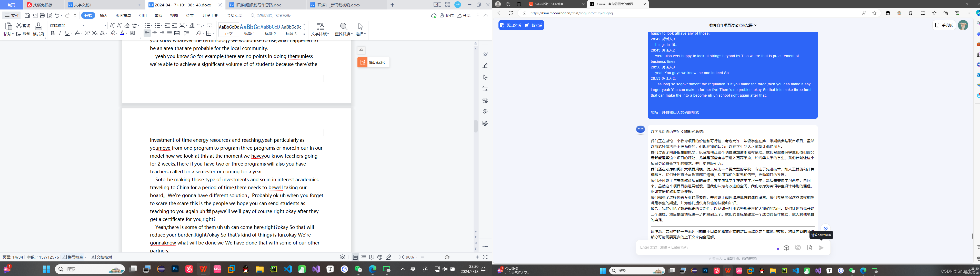Switch to the Srlua小谢-CSDN博客 browser tab
Screen dimensions: 980x276
[x=557, y=4]
